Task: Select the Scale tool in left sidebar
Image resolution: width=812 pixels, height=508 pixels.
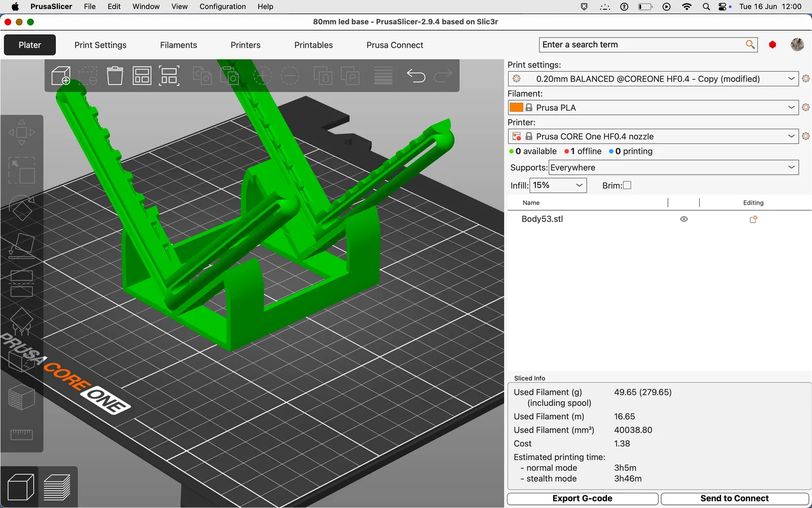Action: (x=22, y=170)
